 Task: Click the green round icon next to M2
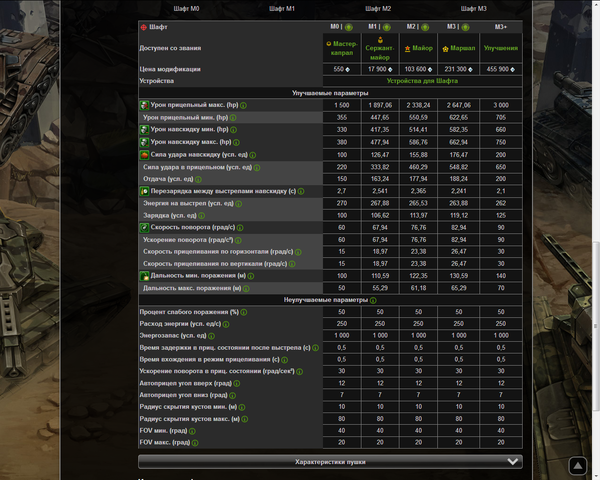click(425, 27)
